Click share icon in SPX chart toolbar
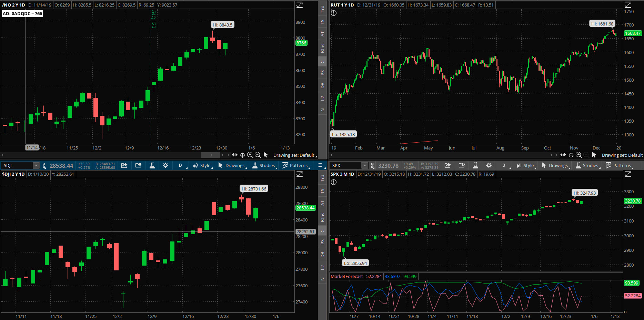Viewport: 644px width, 320px height. (447, 165)
